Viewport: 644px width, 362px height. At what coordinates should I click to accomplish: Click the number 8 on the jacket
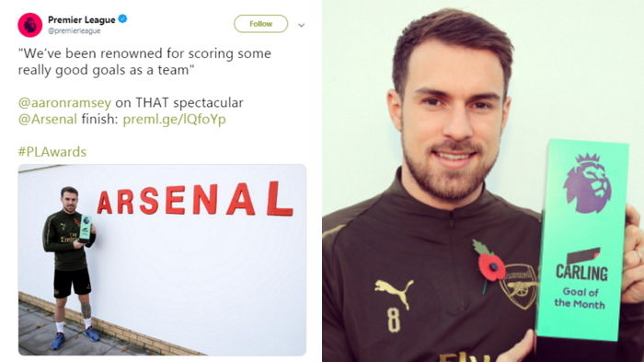(394, 320)
